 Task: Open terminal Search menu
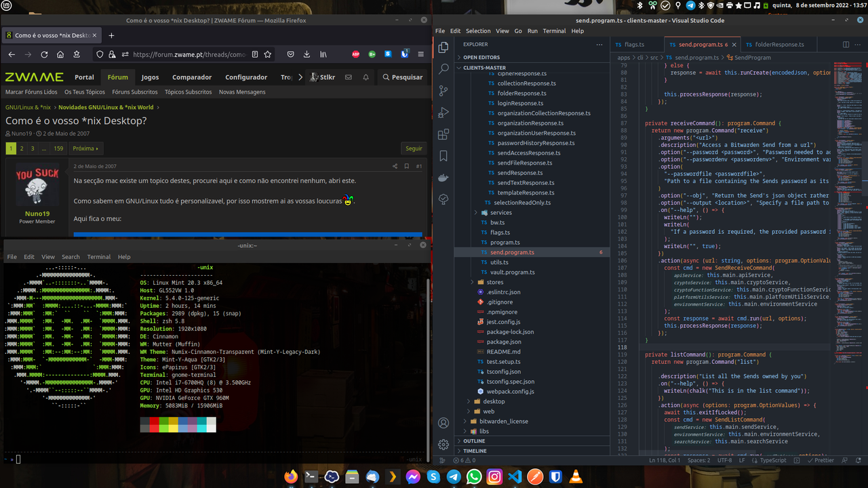[x=71, y=257]
